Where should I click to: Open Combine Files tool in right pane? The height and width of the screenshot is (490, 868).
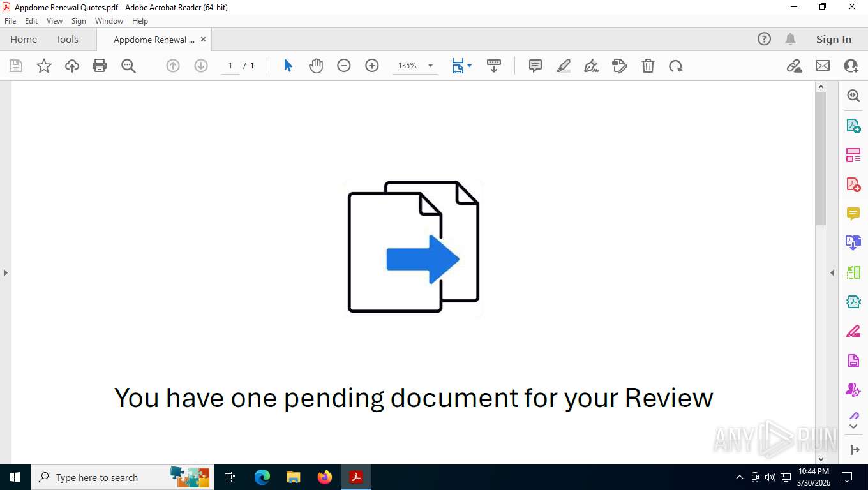(x=853, y=243)
